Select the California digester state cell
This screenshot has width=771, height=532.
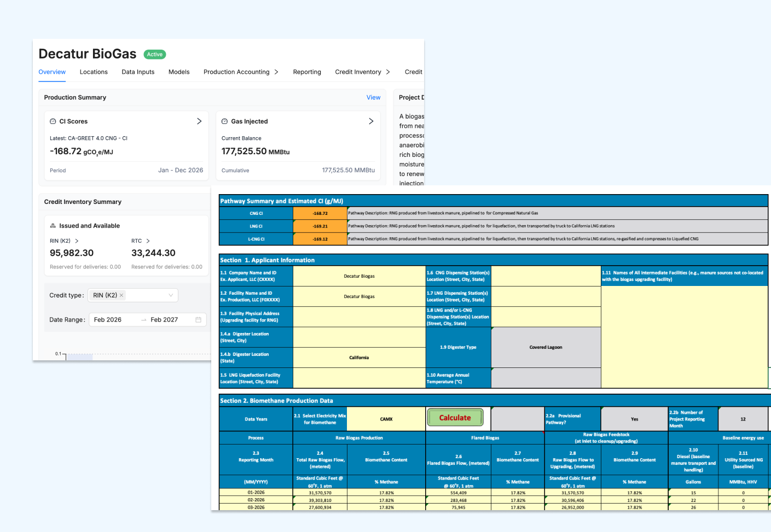coord(359,358)
